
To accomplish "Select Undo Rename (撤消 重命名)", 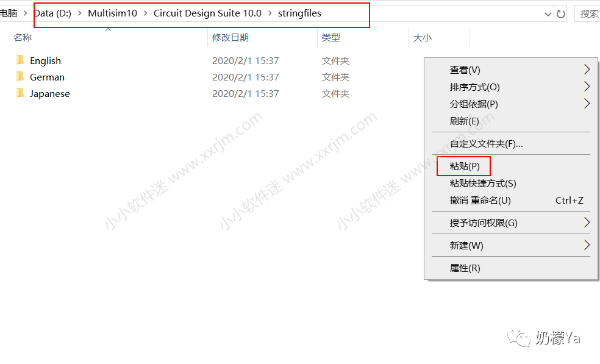I will pos(511,200).
